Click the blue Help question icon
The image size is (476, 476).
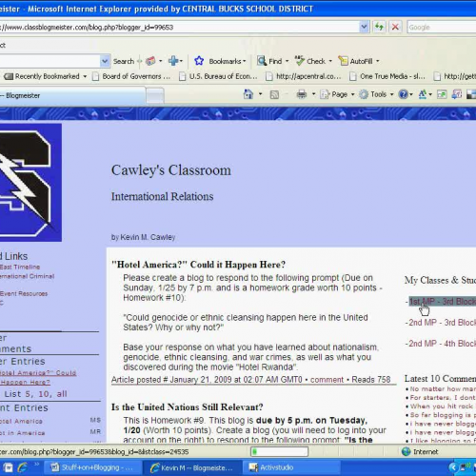tap(403, 94)
